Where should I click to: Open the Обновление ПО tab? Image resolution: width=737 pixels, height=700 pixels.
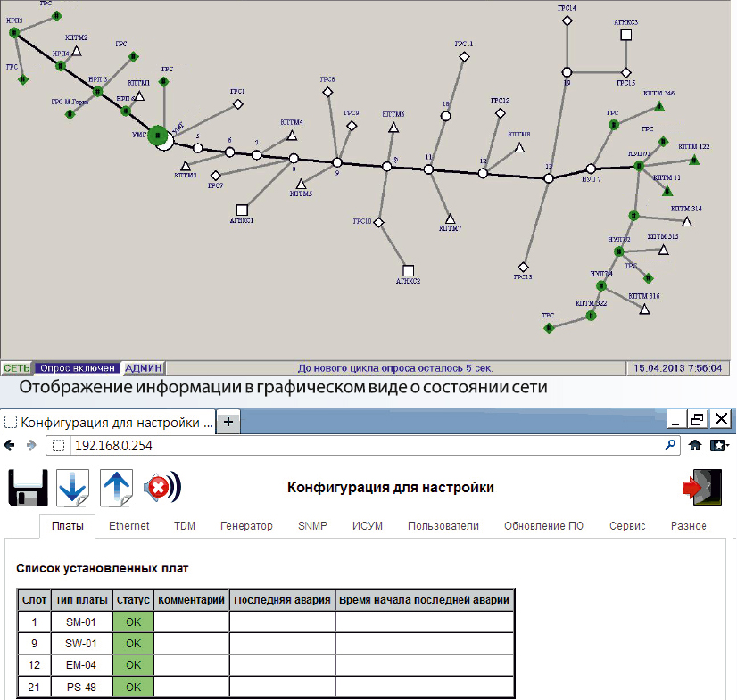coord(543,526)
